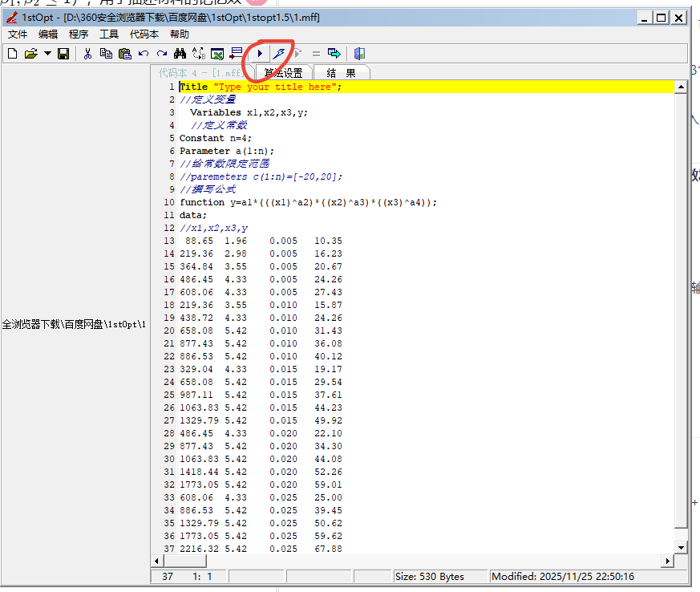This screenshot has width=700, height=592.
Task: Click value 2216.32 on line 37
Action: click(x=199, y=549)
